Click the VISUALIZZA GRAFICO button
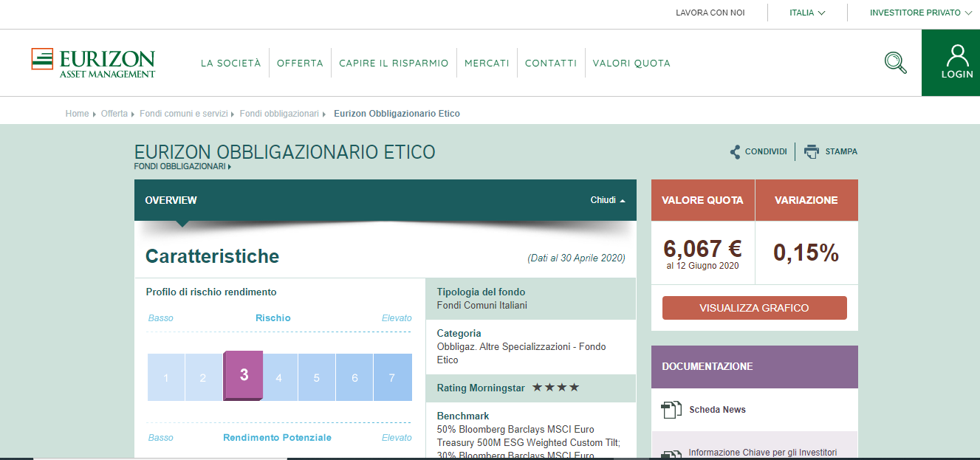The width and height of the screenshot is (980, 460). point(755,308)
